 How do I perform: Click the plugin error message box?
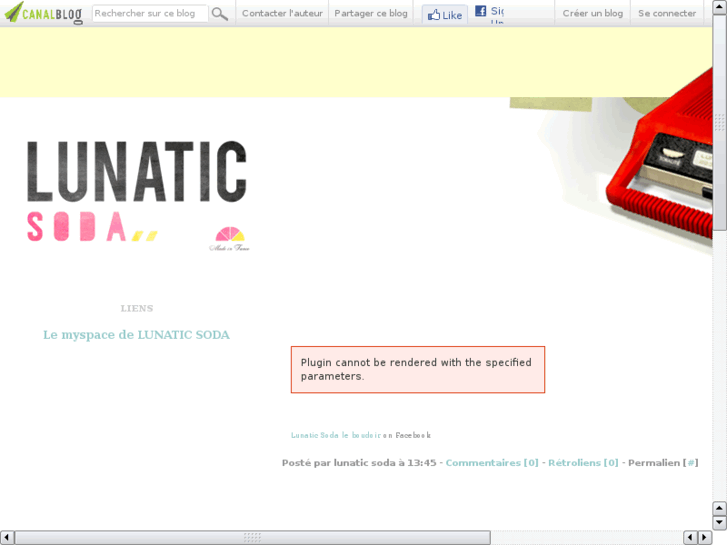(x=418, y=370)
